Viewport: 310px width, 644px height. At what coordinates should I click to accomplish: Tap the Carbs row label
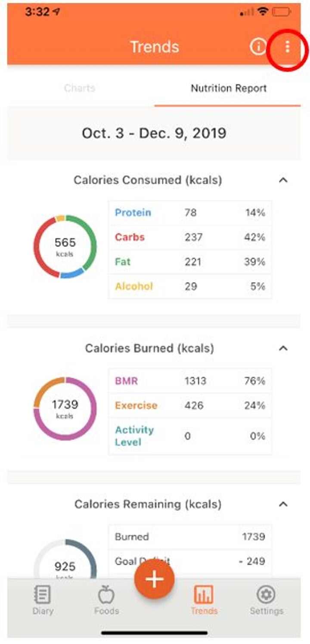130,237
